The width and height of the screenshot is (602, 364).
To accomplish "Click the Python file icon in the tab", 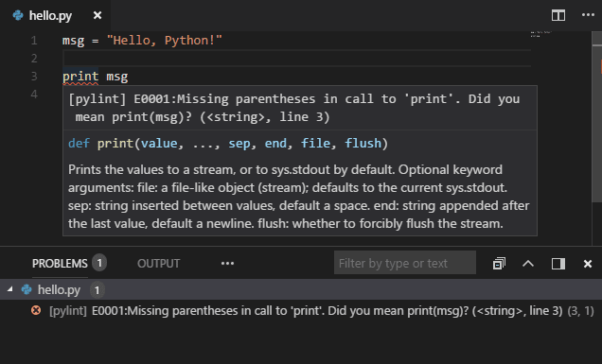I will (x=18, y=15).
